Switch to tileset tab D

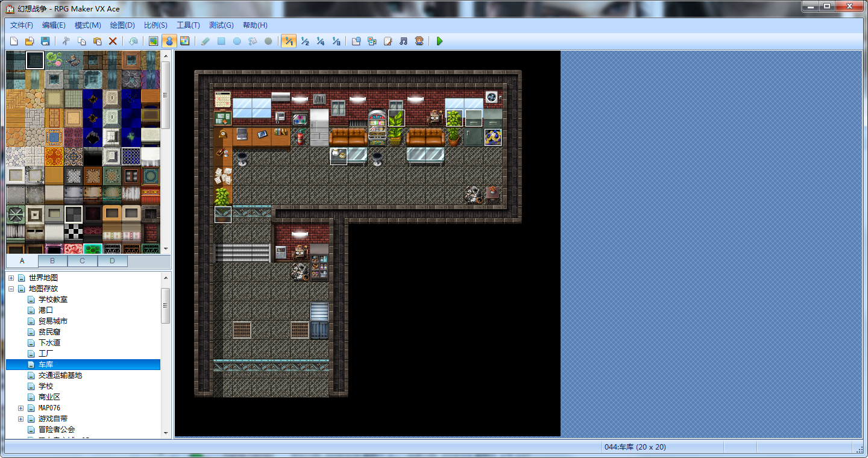point(112,261)
